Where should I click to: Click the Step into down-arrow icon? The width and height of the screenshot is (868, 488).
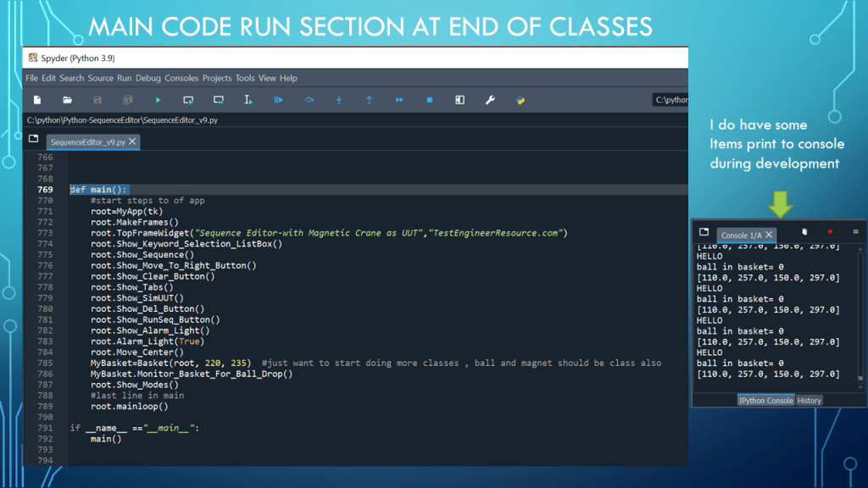click(x=339, y=100)
